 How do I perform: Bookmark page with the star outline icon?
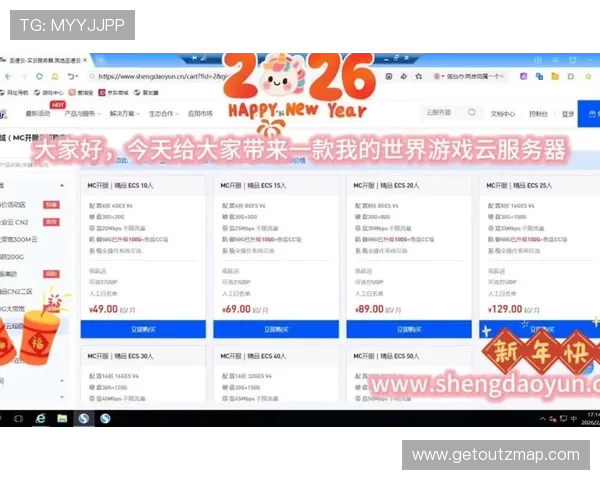pyautogui.click(x=419, y=77)
